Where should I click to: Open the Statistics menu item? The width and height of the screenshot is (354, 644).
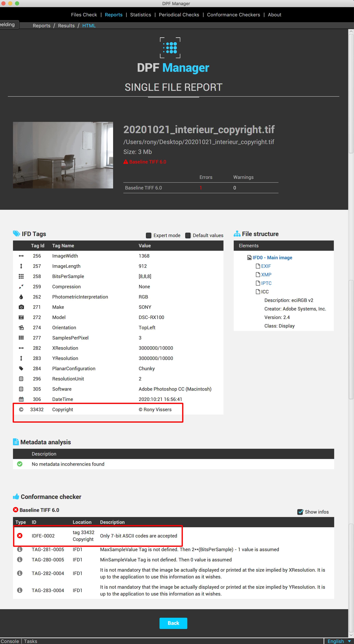click(140, 15)
